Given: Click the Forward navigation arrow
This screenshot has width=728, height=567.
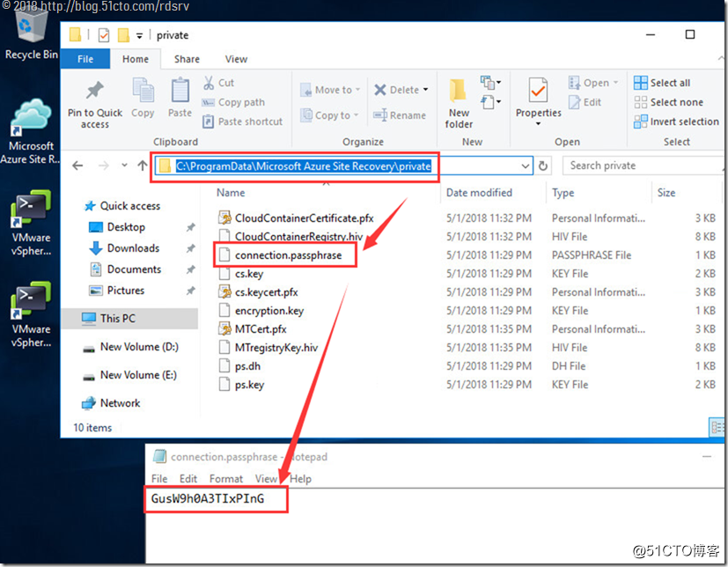Looking at the screenshot, I should coord(104,166).
